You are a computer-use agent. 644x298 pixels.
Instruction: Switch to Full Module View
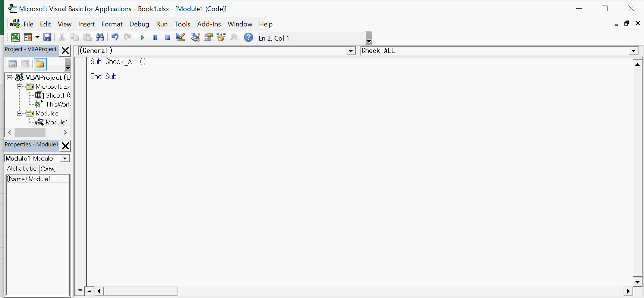point(89,291)
